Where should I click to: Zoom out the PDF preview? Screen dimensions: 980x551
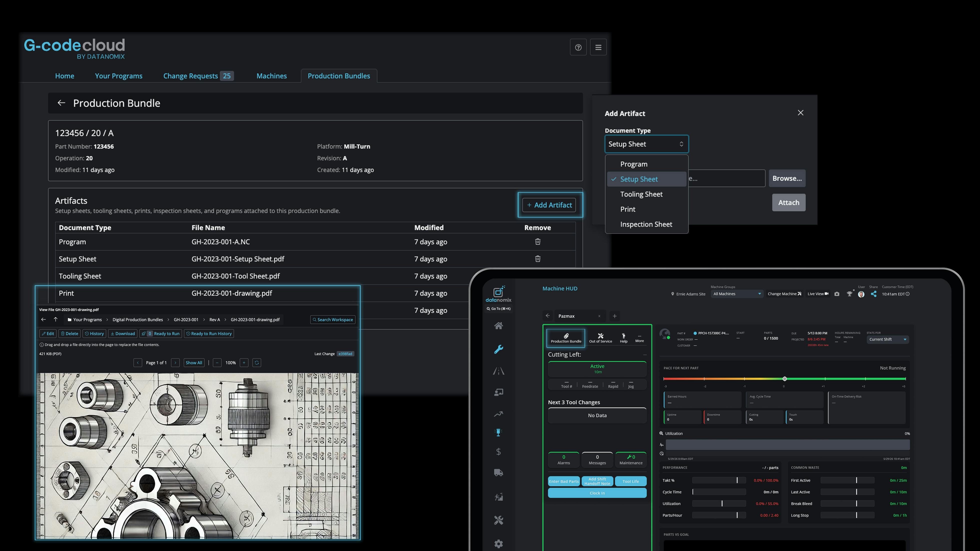click(217, 363)
